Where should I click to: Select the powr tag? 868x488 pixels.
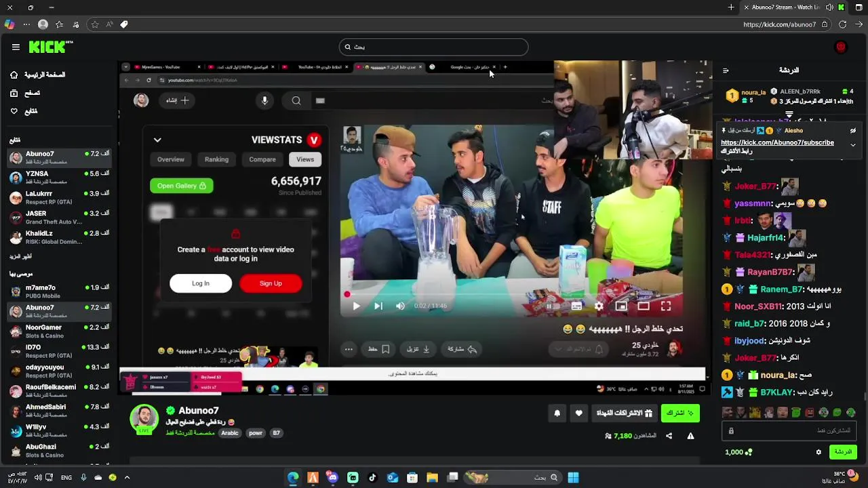256,433
